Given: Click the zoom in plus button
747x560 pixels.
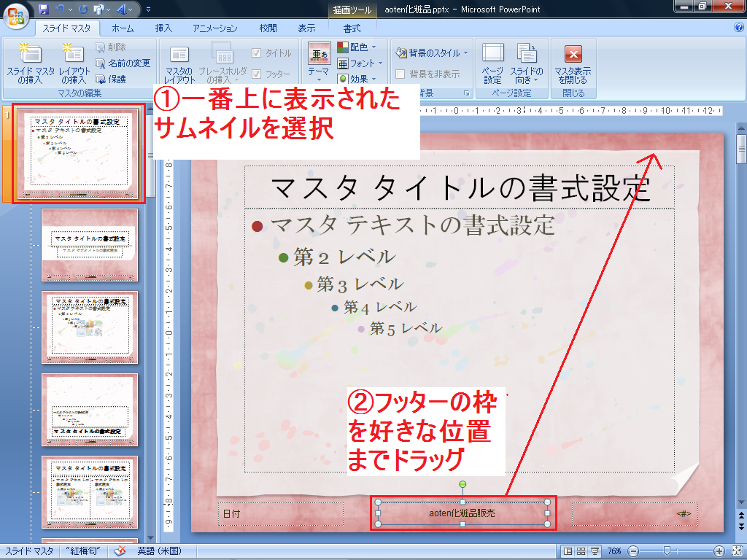Looking at the screenshot, I should point(719,551).
